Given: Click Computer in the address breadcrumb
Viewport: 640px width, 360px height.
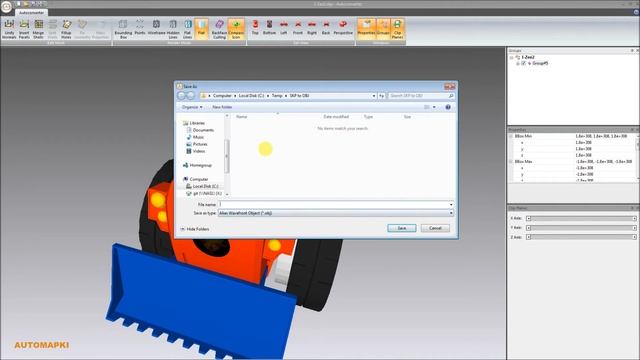Looking at the screenshot, I should [x=222, y=96].
